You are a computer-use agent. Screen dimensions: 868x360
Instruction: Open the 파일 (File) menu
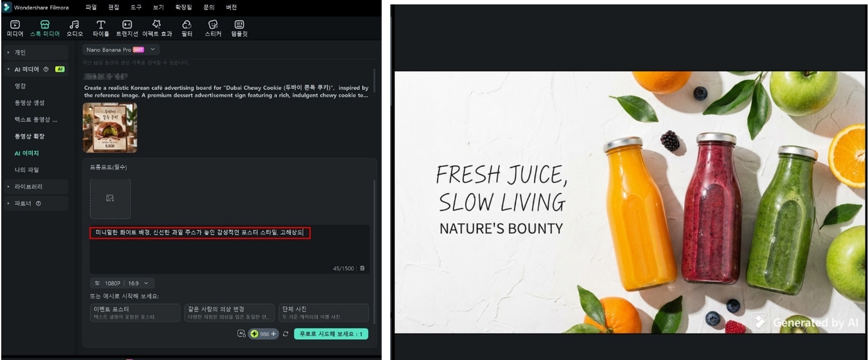pyautogui.click(x=91, y=8)
